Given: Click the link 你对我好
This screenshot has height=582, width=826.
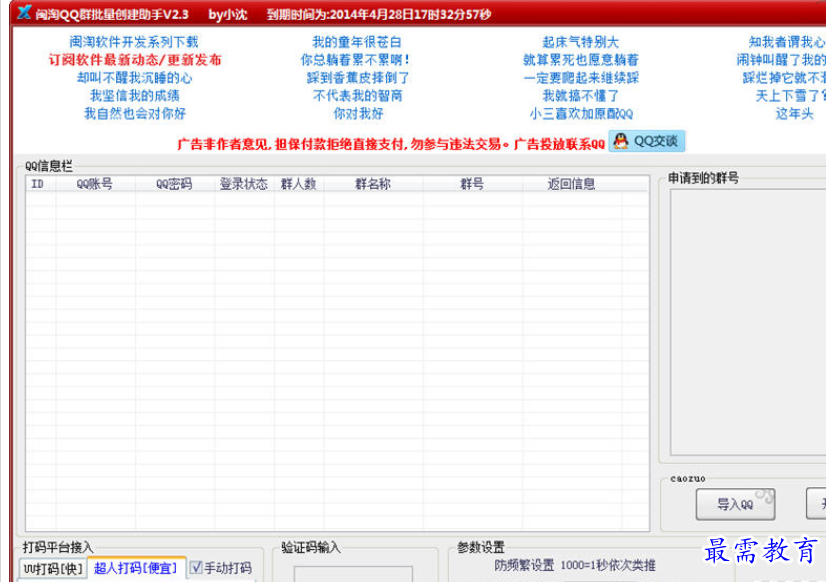Looking at the screenshot, I should point(358,113).
